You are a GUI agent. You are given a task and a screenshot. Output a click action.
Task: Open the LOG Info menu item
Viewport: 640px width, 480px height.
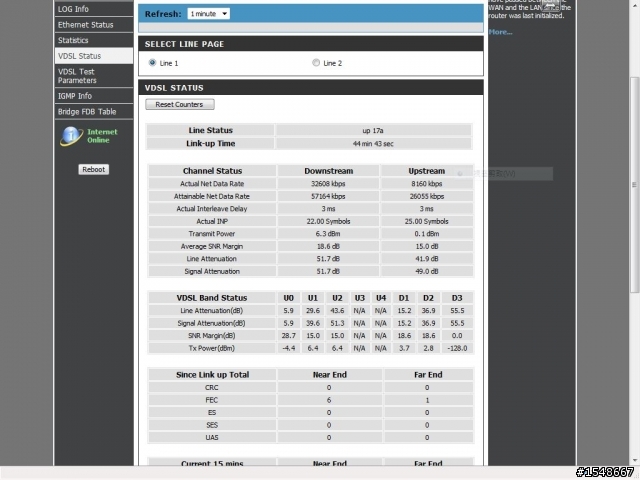pyautogui.click(x=93, y=9)
